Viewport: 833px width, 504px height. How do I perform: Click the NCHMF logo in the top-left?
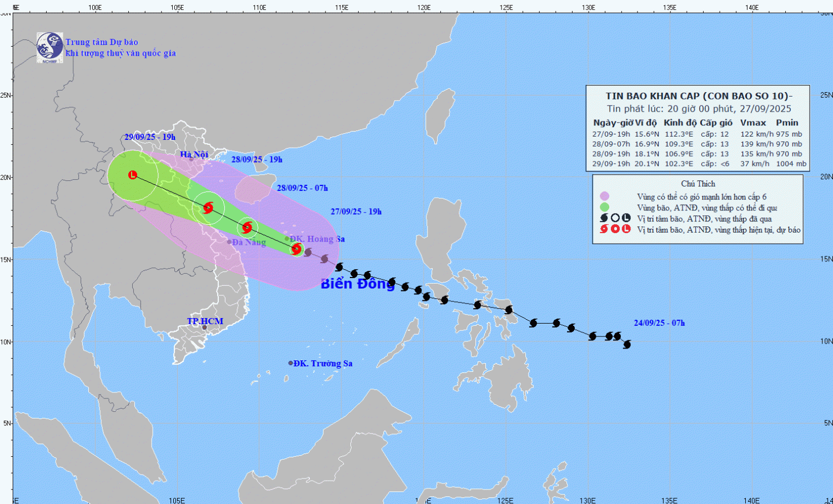point(49,47)
